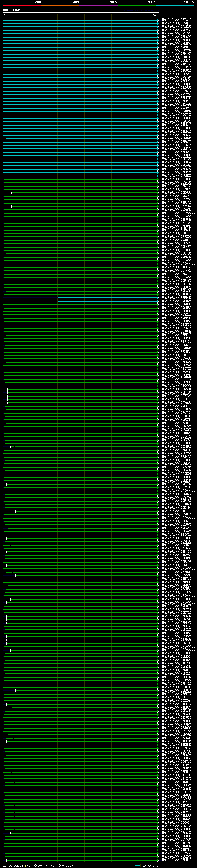Image resolution: width=197 pixels, height=868 pixels.
Task: Click the purple ~60% identity legend segment
Action: [x=99, y=6]
